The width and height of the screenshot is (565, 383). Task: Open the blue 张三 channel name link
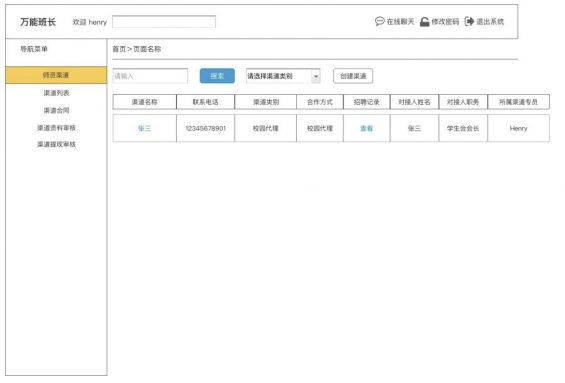144,128
